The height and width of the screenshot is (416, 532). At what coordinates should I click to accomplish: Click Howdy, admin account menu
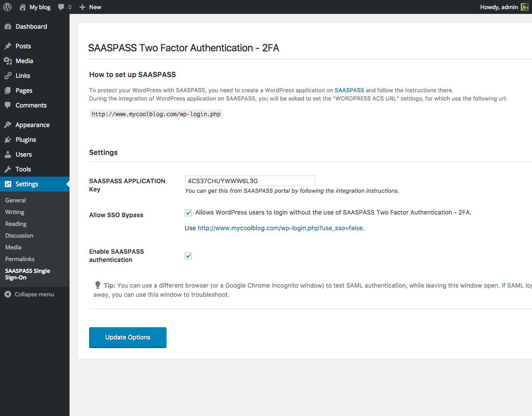click(499, 7)
